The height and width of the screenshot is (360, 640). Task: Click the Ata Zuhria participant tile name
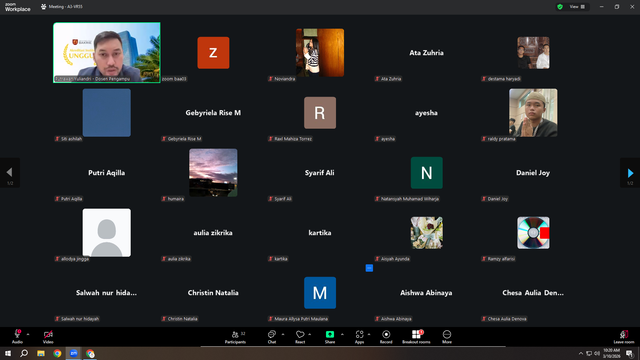(426, 53)
